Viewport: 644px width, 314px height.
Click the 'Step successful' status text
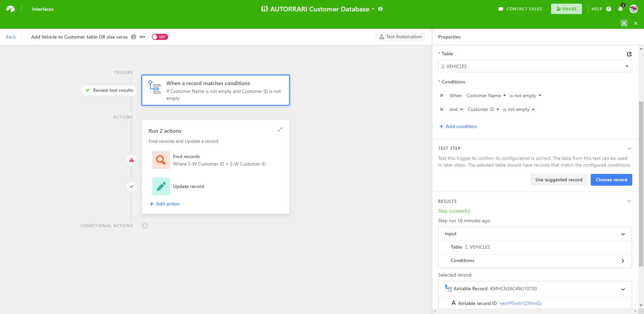[454, 211]
